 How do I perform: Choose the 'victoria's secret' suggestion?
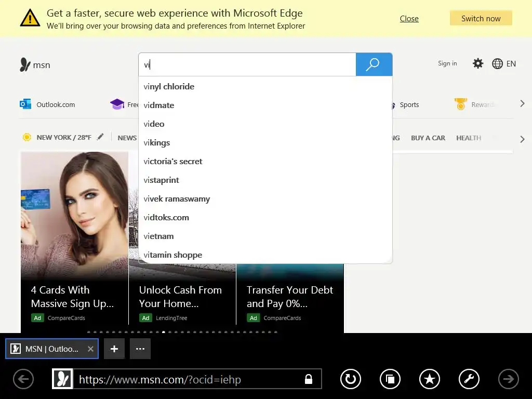tap(265, 161)
